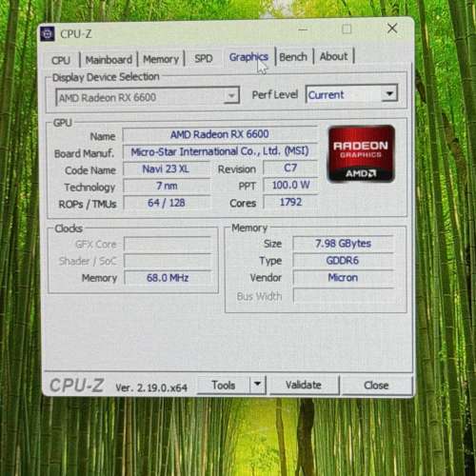476x476 pixels.
Task: Click the empty Shader / SoC field
Action: point(168,261)
